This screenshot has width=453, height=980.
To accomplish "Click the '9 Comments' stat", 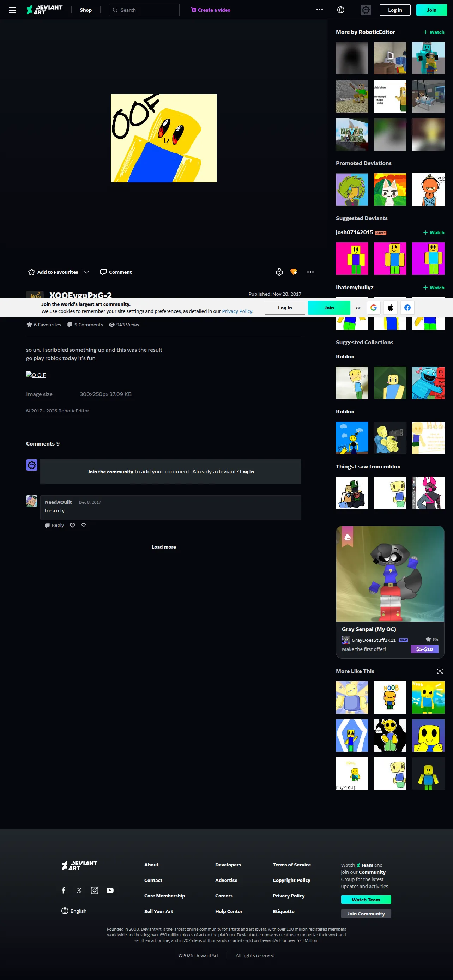I will [x=85, y=325].
